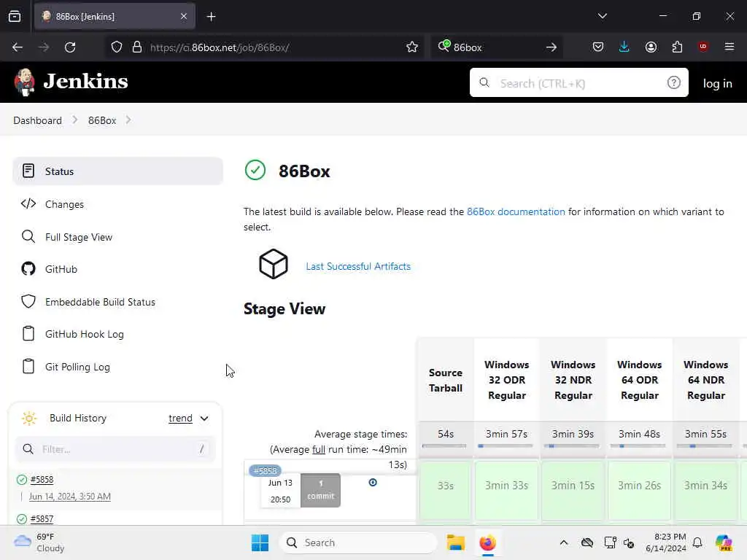This screenshot has width=747, height=560.
Task: Reload the page with the refresh button
Action: click(x=70, y=47)
